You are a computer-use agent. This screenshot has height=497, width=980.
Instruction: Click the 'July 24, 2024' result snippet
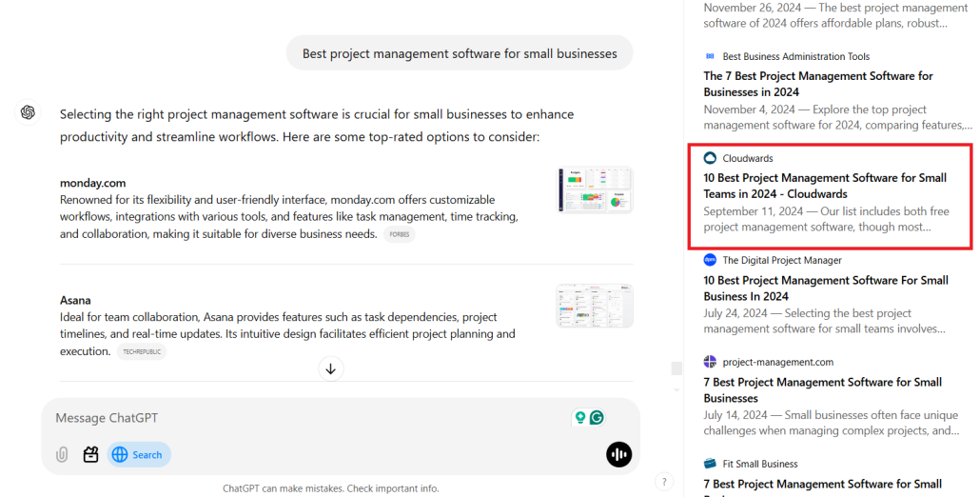pyautogui.click(x=824, y=321)
